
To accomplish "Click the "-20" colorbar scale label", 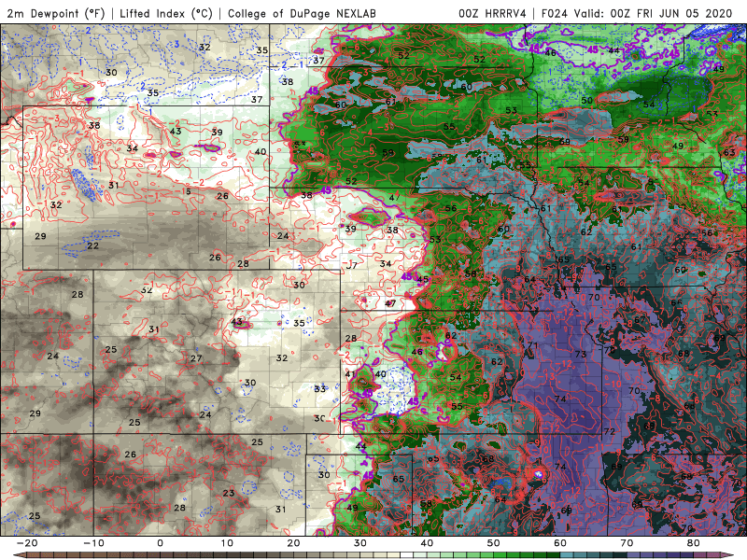I will [27, 543].
